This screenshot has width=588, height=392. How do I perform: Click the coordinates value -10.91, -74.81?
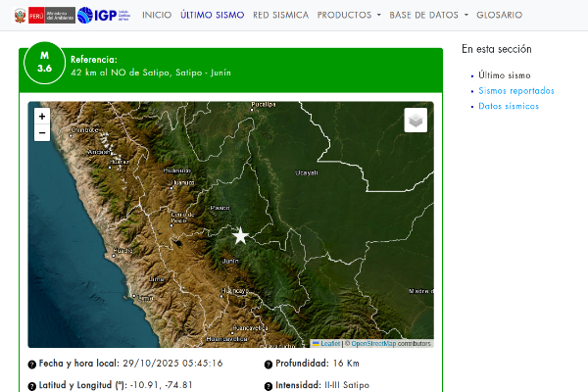click(x=162, y=385)
